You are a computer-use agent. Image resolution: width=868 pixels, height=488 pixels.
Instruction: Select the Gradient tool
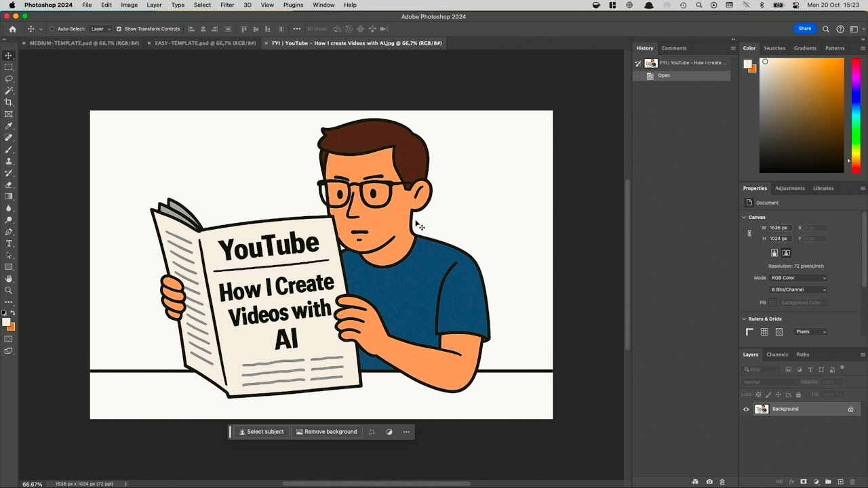pos(9,197)
